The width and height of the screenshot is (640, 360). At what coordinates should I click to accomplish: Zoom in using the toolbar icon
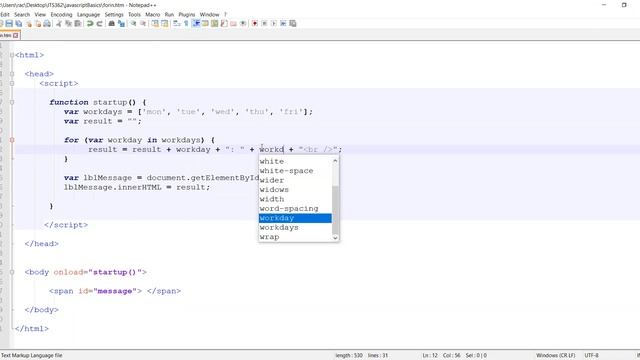pyautogui.click(x=133, y=24)
